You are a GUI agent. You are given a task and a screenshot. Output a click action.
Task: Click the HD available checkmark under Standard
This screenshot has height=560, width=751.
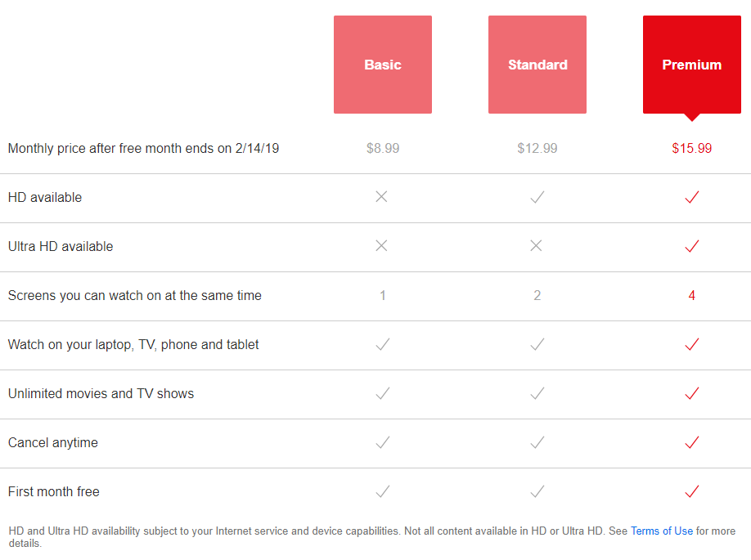click(x=537, y=197)
